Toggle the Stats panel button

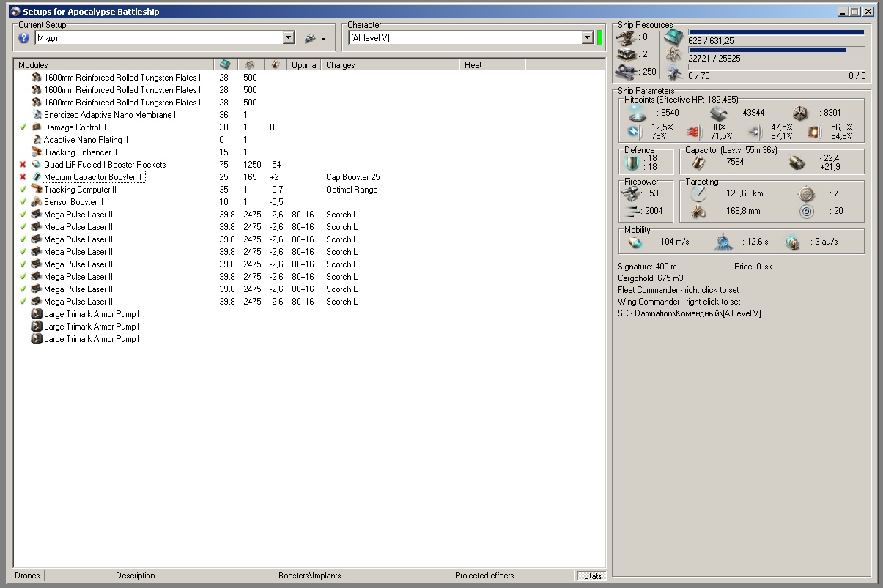tap(593, 576)
